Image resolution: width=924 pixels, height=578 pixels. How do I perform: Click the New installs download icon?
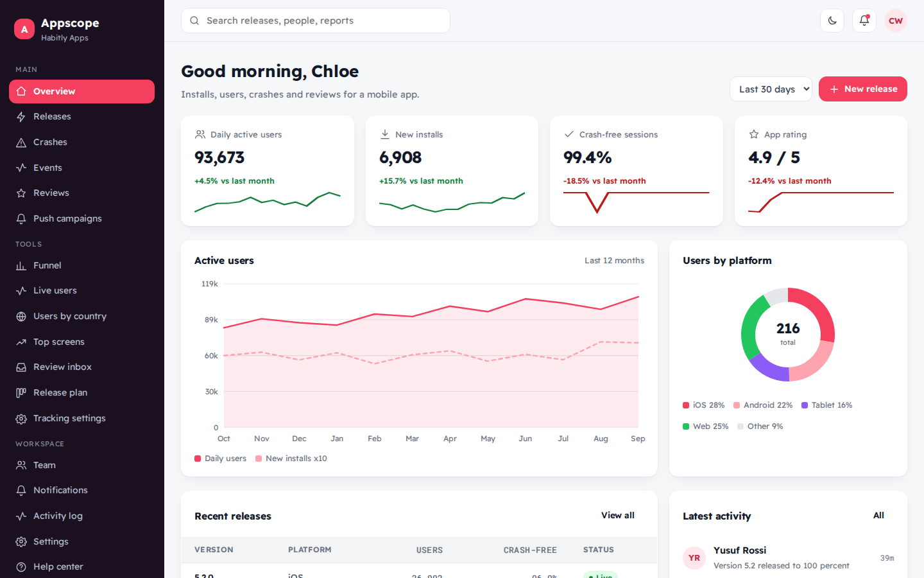(x=385, y=134)
